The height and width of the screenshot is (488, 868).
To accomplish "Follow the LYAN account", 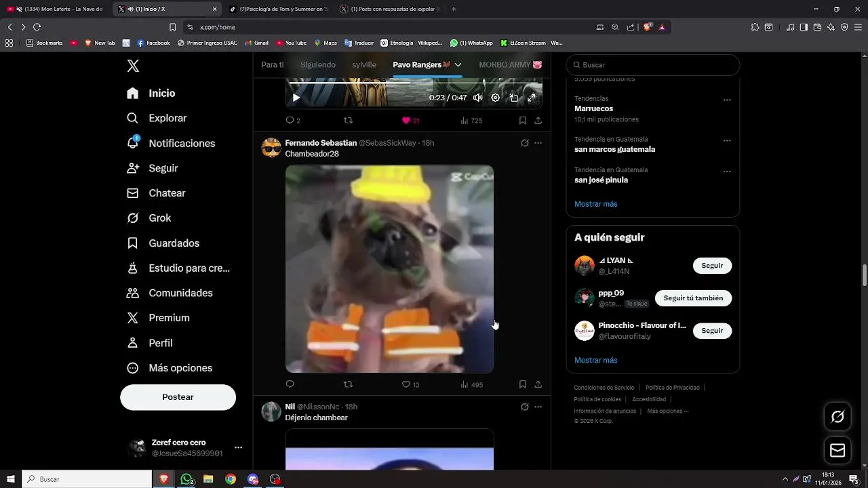I will click(x=712, y=266).
